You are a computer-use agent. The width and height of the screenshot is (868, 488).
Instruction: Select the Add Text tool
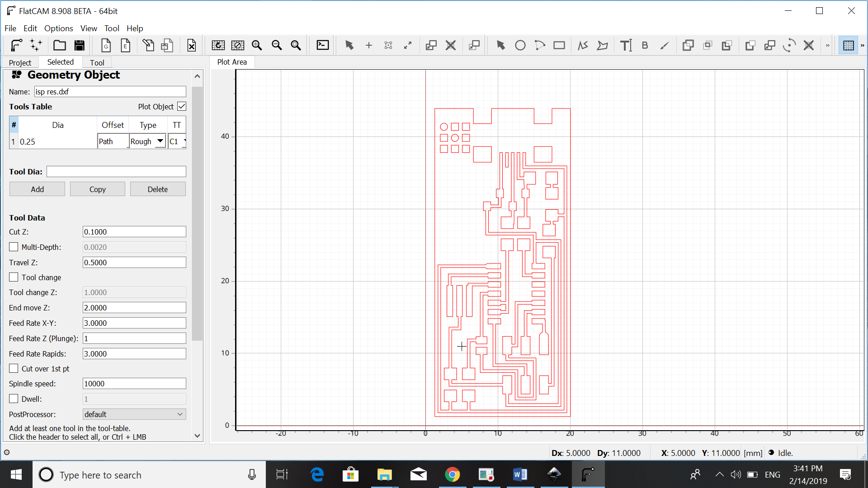626,45
